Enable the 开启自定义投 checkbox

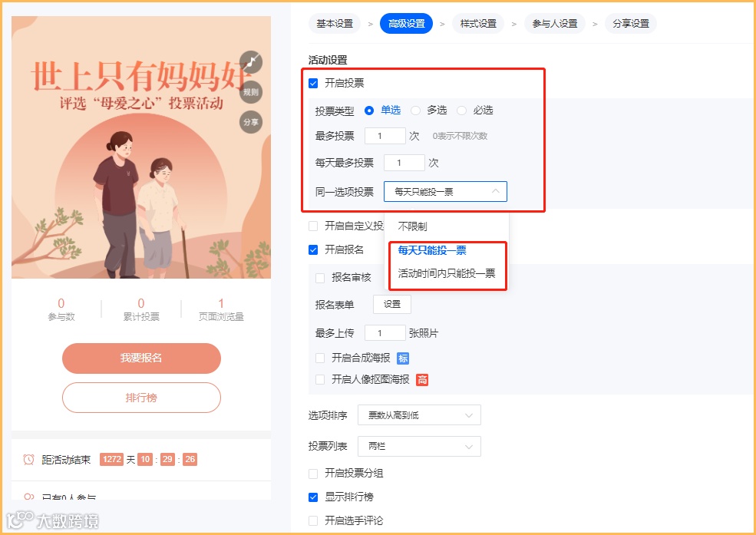313,226
